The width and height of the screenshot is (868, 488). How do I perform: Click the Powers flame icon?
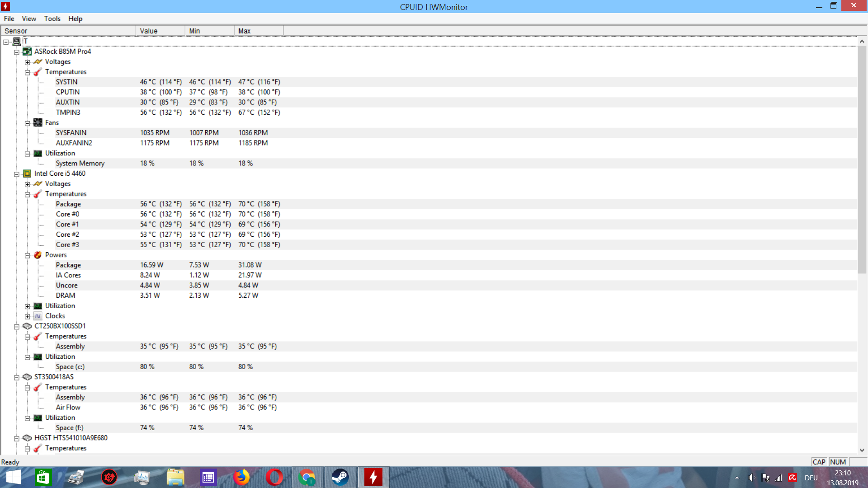(x=38, y=255)
